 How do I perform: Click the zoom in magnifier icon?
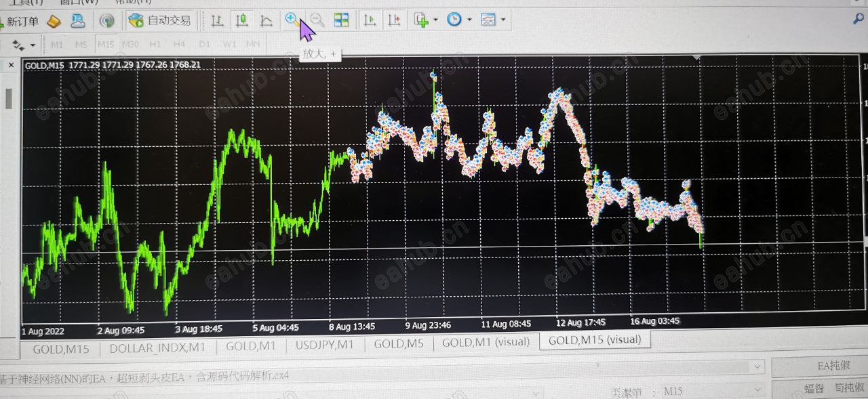coord(292,20)
